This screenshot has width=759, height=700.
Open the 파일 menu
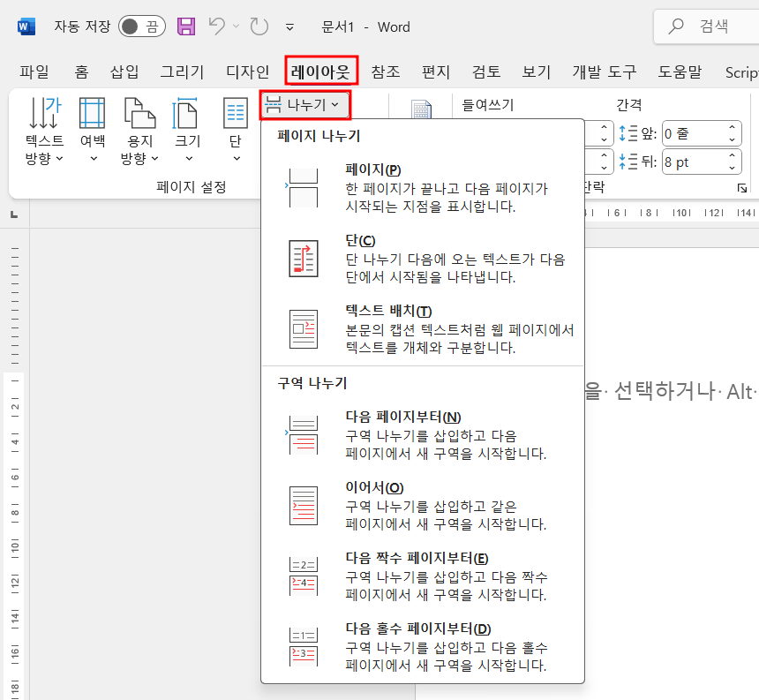coord(34,72)
